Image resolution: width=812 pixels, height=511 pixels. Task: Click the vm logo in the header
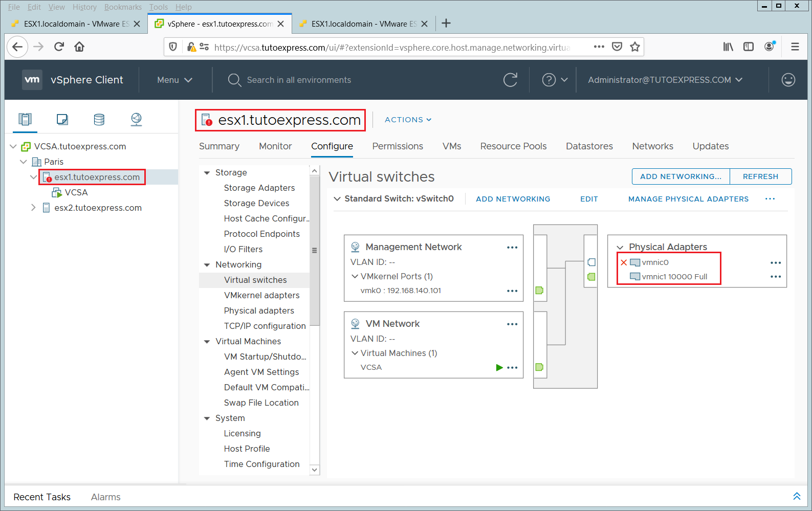coord(32,80)
